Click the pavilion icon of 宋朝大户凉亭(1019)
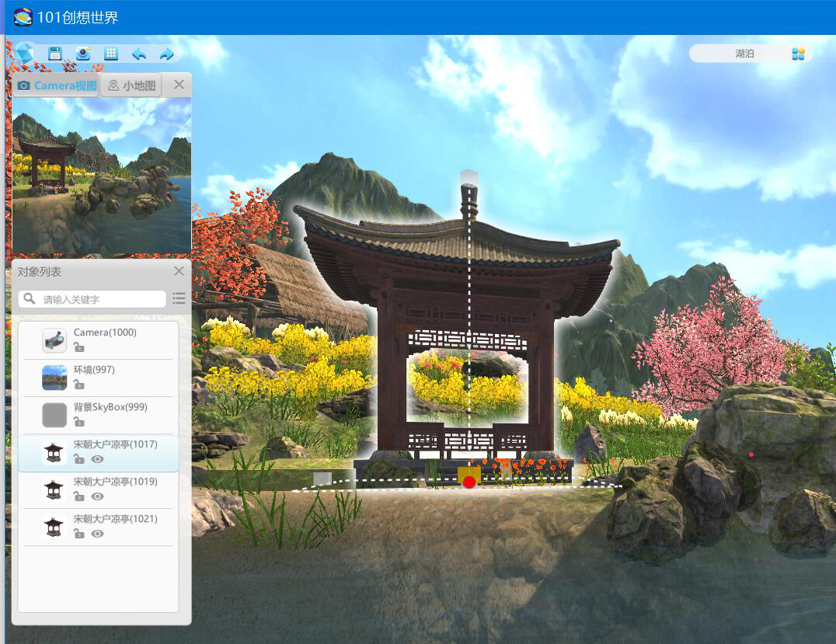This screenshot has height=644, width=836. pyautogui.click(x=54, y=489)
